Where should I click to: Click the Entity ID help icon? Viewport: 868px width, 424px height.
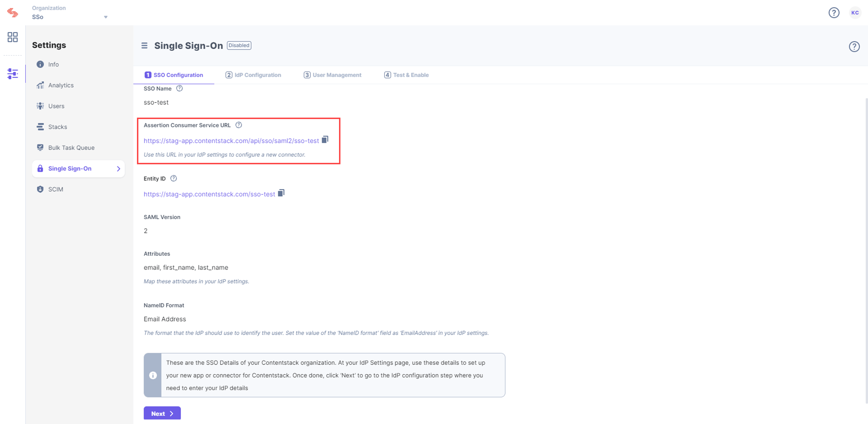coord(174,179)
